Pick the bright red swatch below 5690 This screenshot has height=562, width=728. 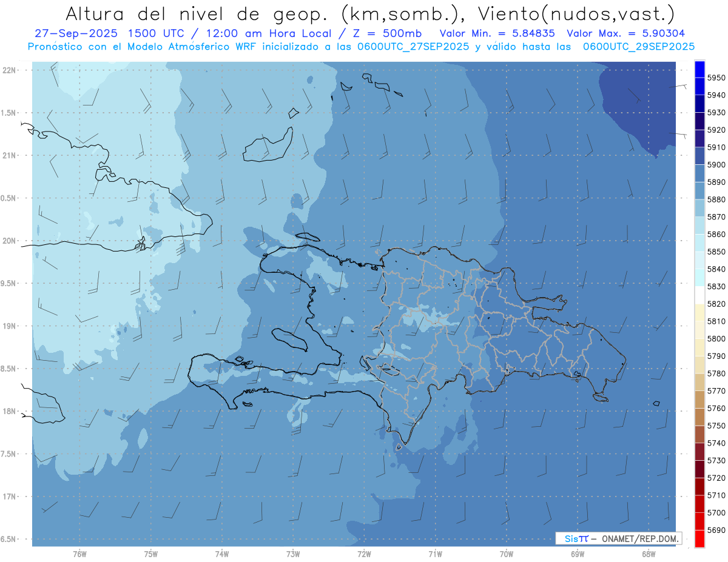699,538
